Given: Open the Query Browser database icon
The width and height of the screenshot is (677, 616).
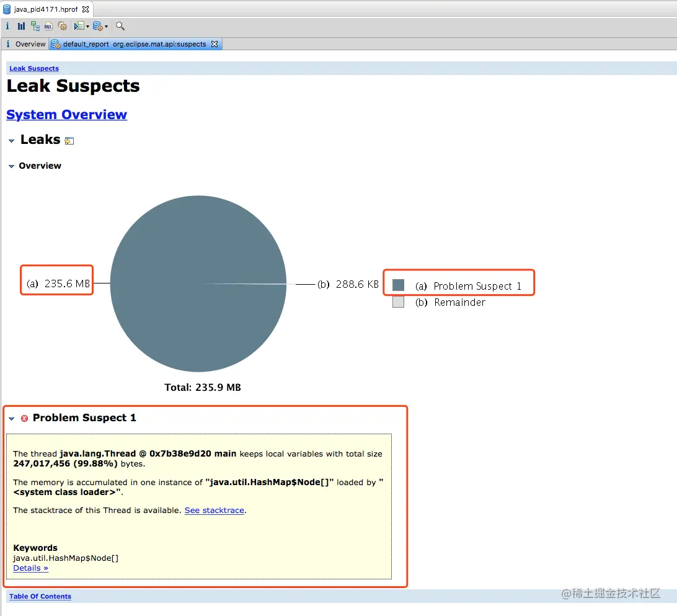Looking at the screenshot, I should 97,26.
